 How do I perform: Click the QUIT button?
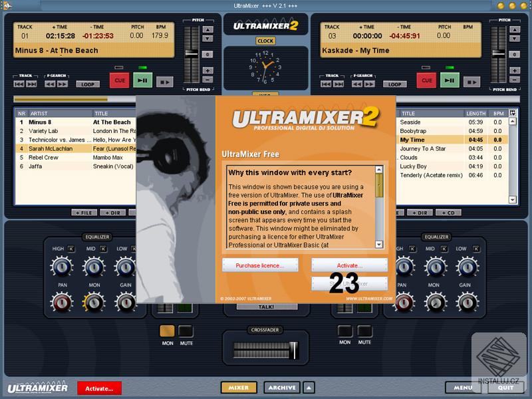point(506,388)
